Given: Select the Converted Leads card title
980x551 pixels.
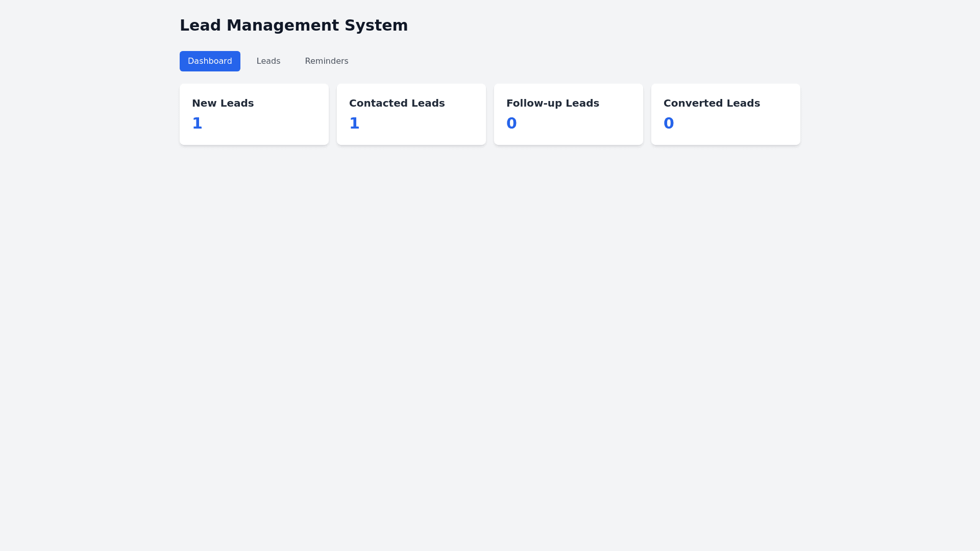Looking at the screenshot, I should [712, 103].
